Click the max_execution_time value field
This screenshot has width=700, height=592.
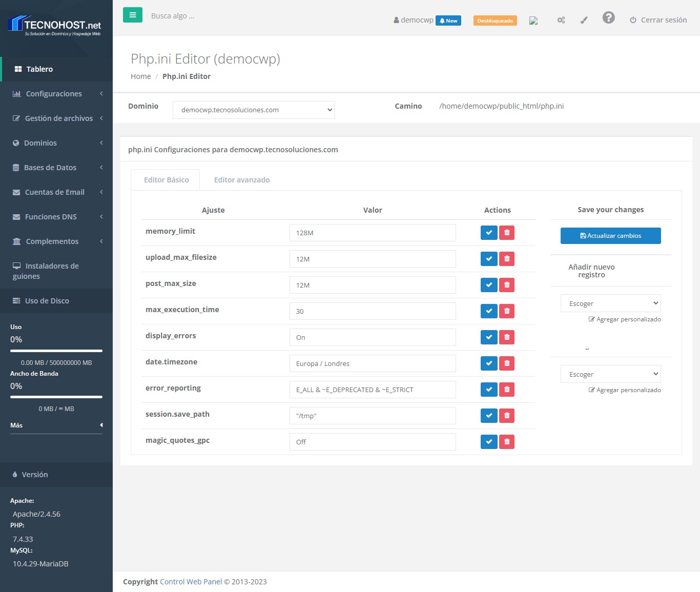(x=373, y=311)
